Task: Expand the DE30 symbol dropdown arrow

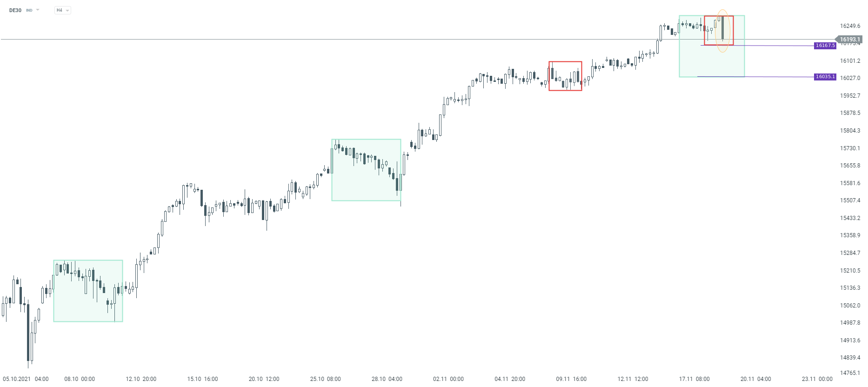Action: click(x=38, y=10)
